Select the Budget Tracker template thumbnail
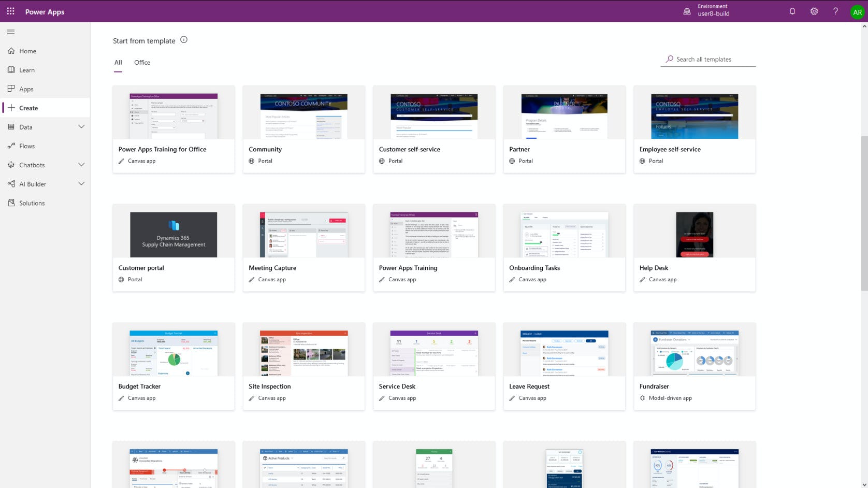The image size is (868, 488). [x=173, y=353]
